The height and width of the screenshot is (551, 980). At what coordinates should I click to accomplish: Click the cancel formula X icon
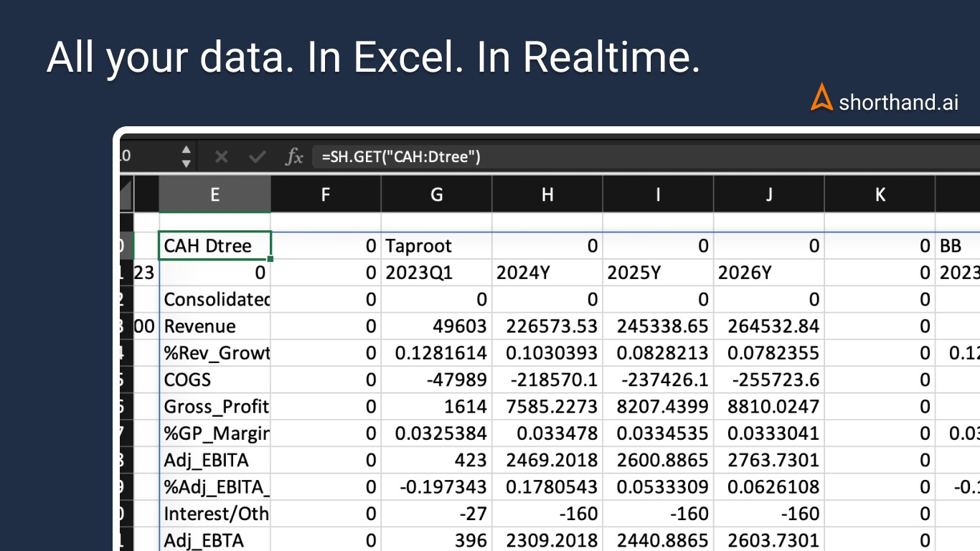pyautogui.click(x=221, y=156)
